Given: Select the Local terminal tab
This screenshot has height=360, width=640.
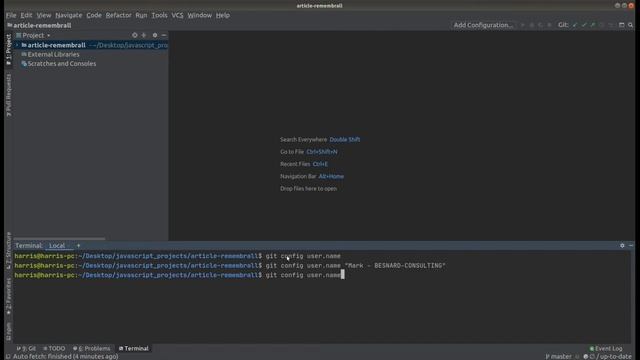Looking at the screenshot, I should click(57, 246).
